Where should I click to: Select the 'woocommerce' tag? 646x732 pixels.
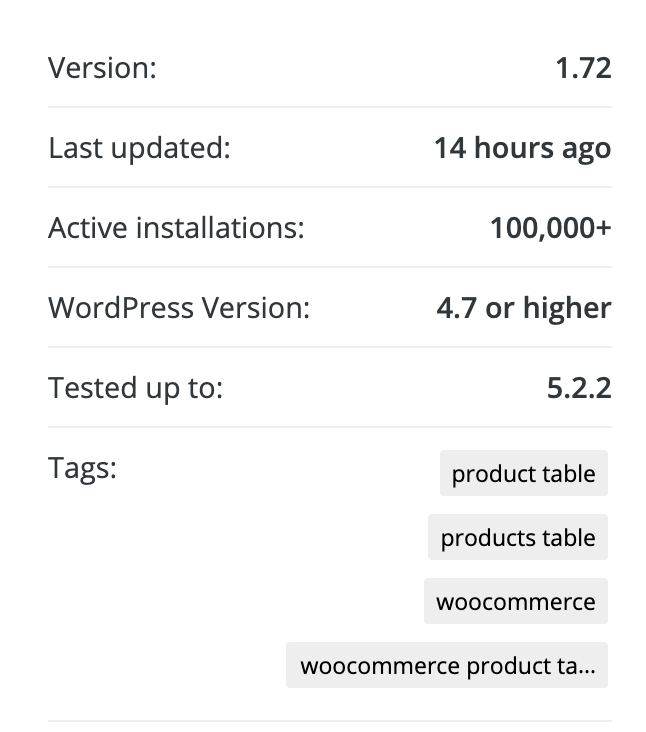click(x=516, y=601)
